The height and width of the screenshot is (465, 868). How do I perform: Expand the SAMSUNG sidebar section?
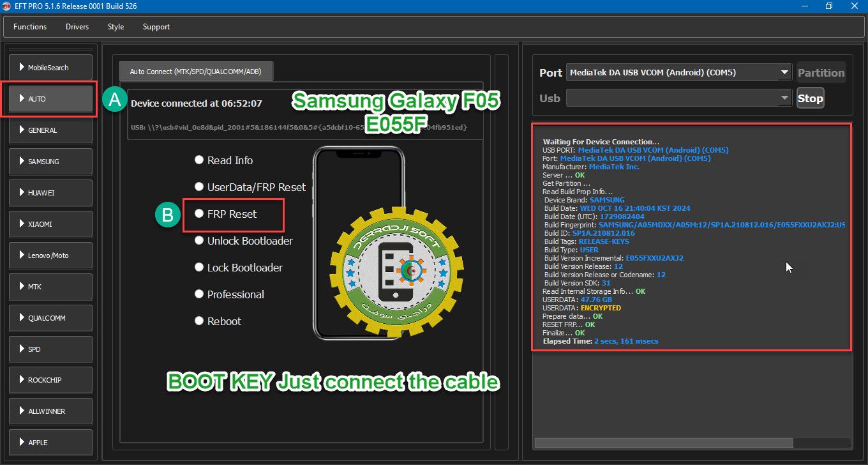(51, 162)
